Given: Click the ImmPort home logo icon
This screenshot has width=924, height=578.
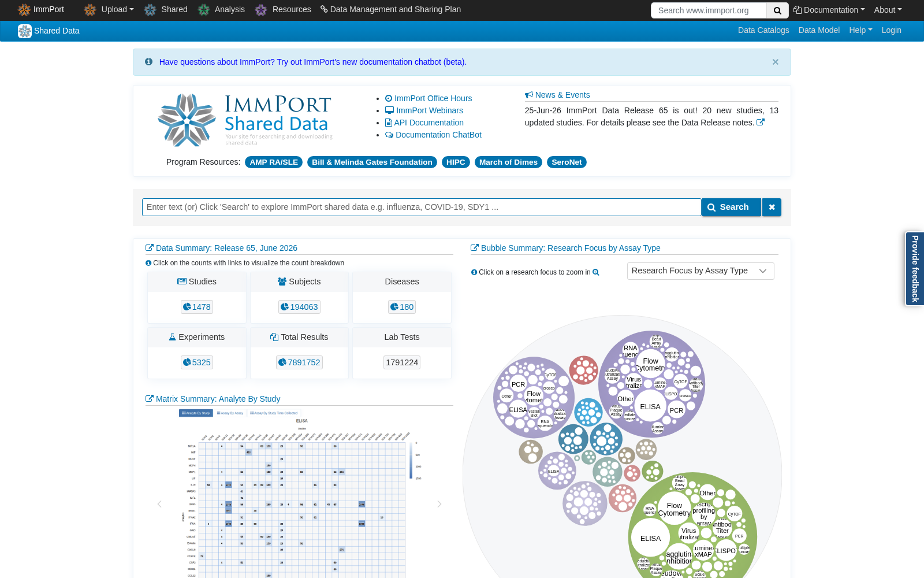Looking at the screenshot, I should click(24, 10).
